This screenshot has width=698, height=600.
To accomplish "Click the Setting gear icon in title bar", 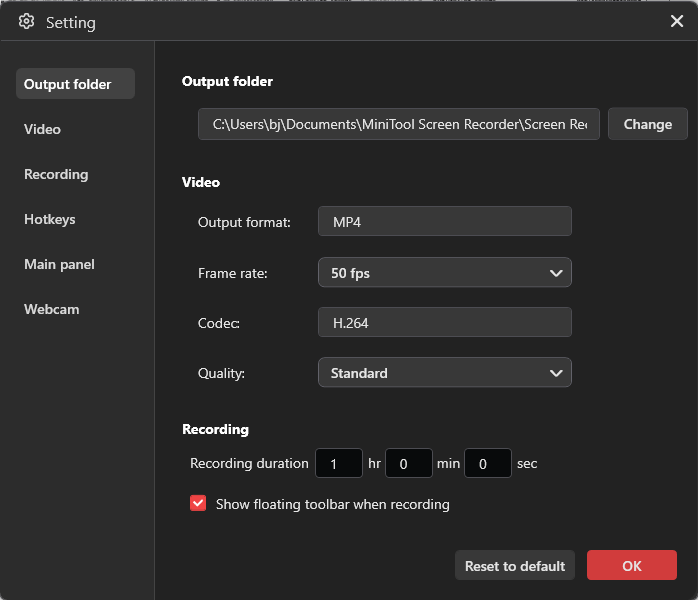I will coord(26,21).
